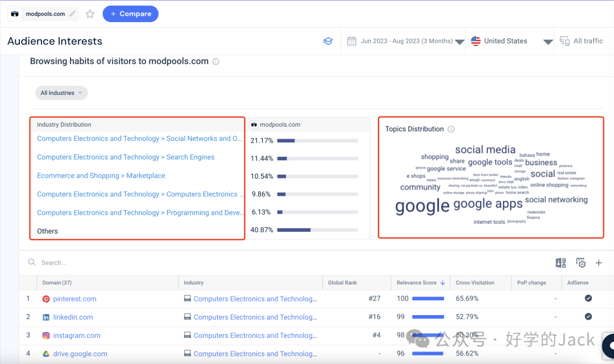Click laptop industry icon in drive.google.com row
This screenshot has width=614, height=364.
pyautogui.click(x=188, y=353)
